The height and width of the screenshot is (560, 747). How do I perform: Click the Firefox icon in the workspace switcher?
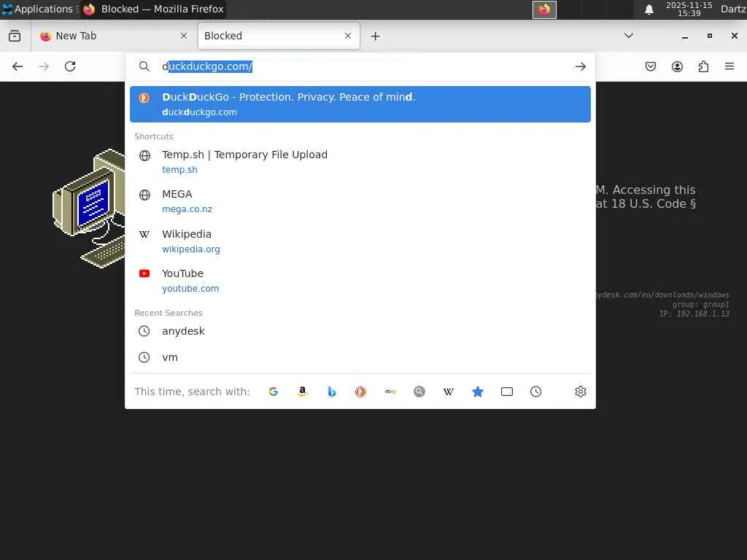click(544, 9)
